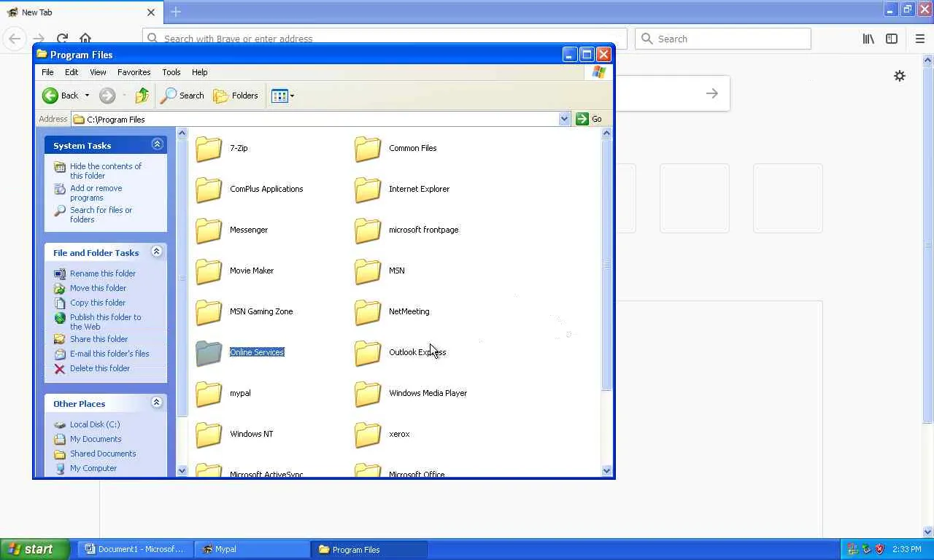Open My Computer in Other Places
Screen dimensions: 934x560
click(x=93, y=468)
